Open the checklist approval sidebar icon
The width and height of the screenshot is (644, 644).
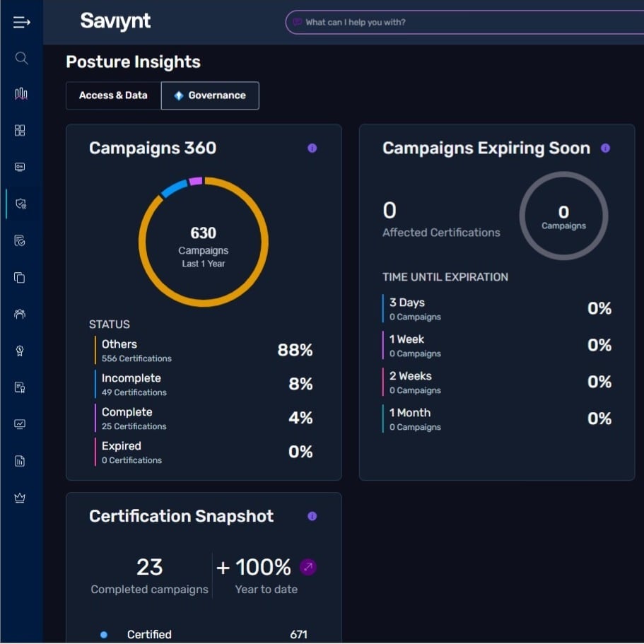[20, 240]
